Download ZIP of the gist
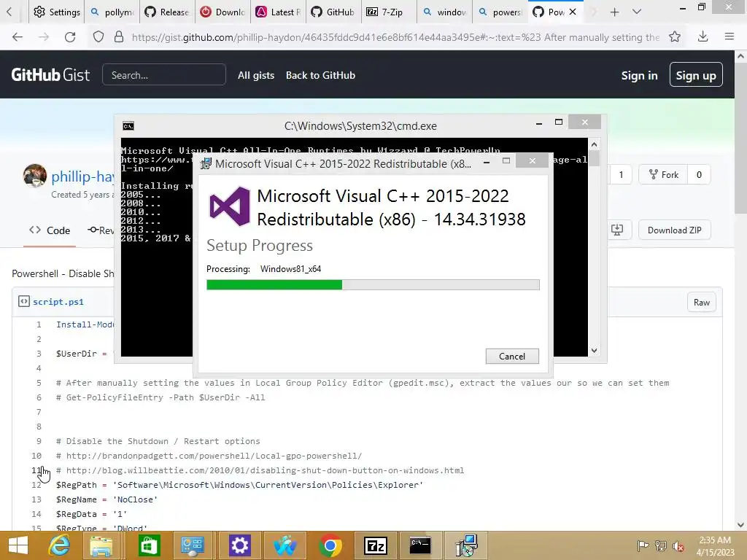This screenshot has height=560, width=747. click(x=674, y=230)
